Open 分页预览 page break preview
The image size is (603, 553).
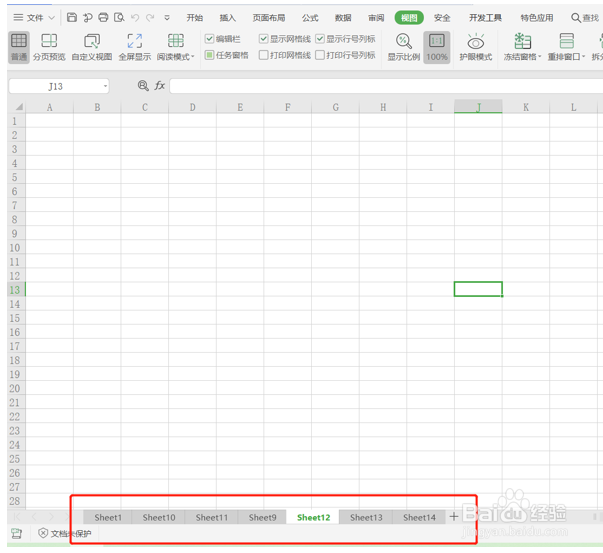tap(49, 47)
